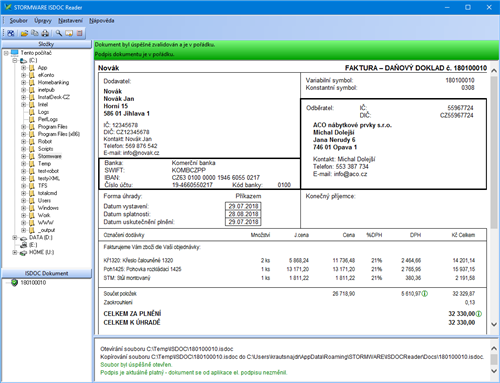500x383 pixels.
Task: Open the Úpravy menu
Action: (x=43, y=21)
